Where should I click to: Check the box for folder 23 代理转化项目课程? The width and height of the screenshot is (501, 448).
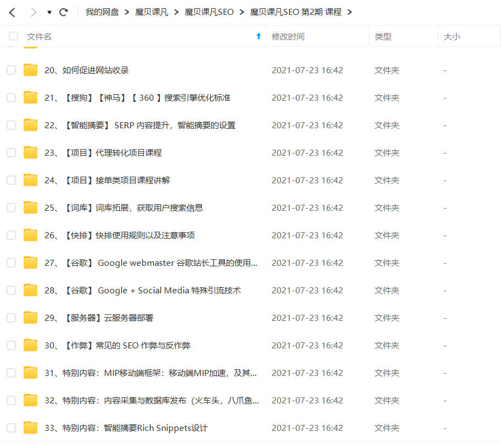pos(11,152)
